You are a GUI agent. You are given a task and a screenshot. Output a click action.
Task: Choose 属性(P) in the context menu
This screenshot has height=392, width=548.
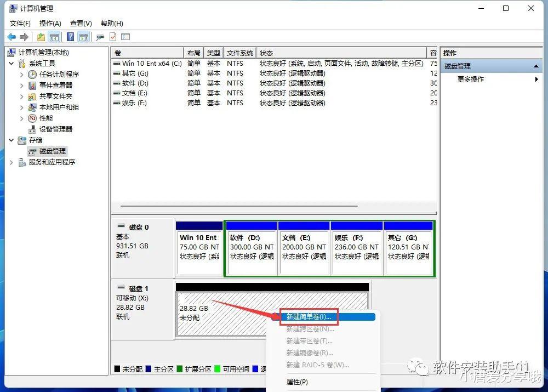click(297, 382)
